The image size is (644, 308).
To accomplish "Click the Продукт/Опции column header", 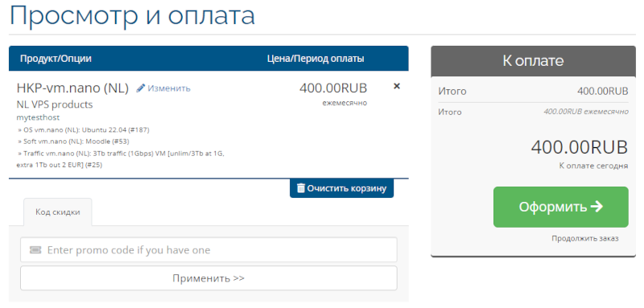I will pos(56,59).
